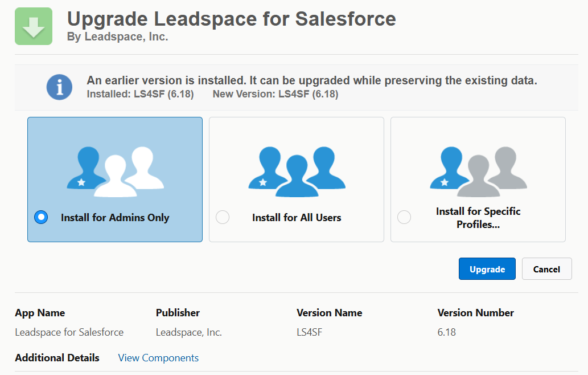
Task: Click the Specific Profiles group icon
Action: [478, 172]
